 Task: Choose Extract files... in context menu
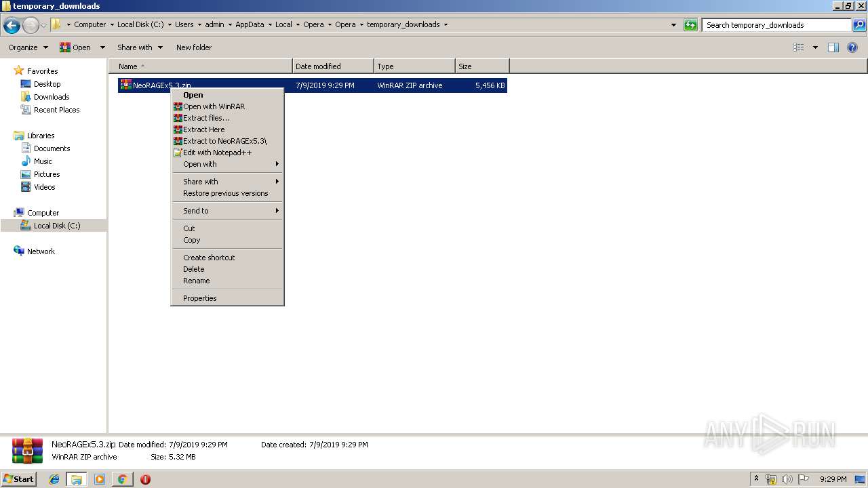227,118
